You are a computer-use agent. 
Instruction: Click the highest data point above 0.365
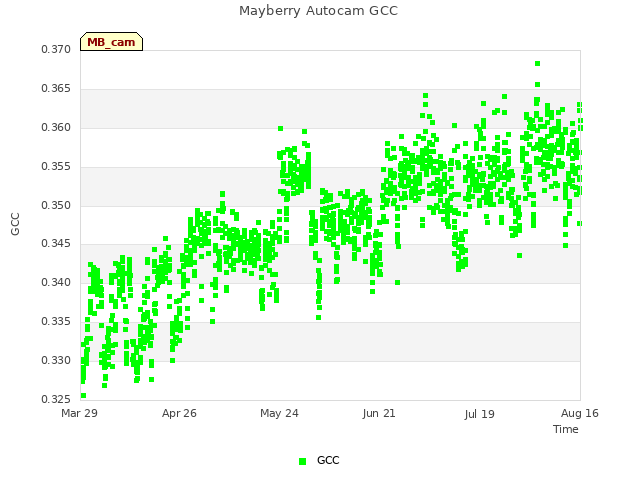point(538,64)
